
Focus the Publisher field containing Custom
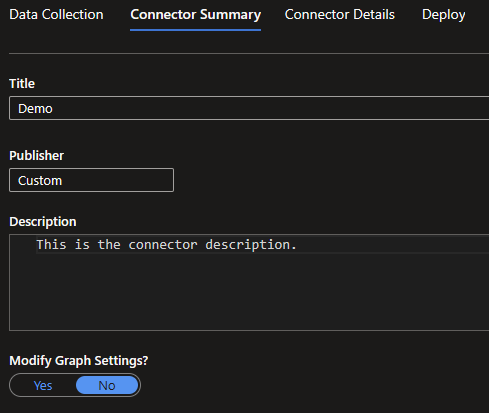click(x=91, y=180)
